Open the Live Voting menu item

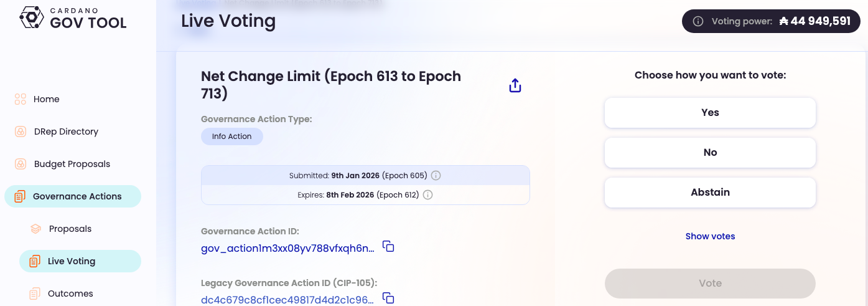click(x=80, y=261)
